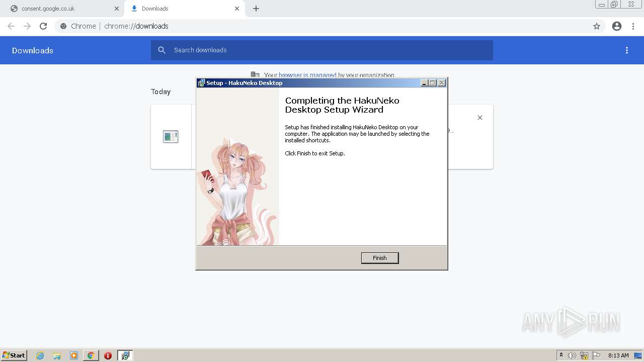Click the Show desktop button
644x362 pixels.
click(639, 355)
